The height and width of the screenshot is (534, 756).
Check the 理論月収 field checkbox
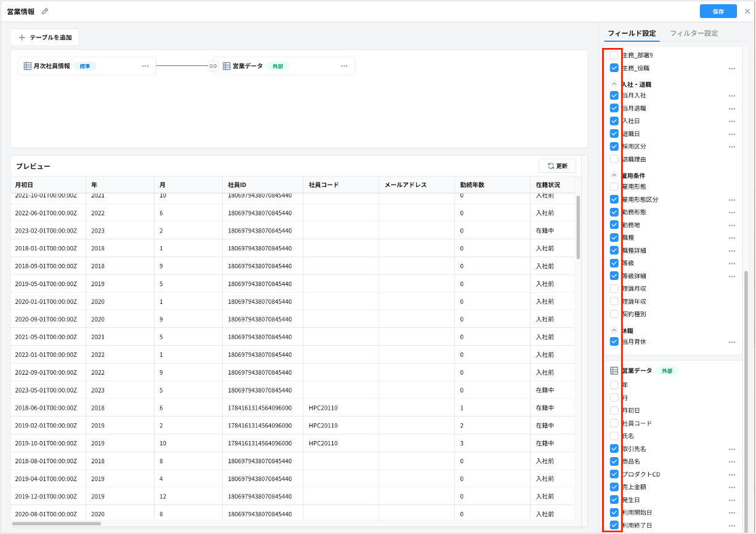pos(614,289)
